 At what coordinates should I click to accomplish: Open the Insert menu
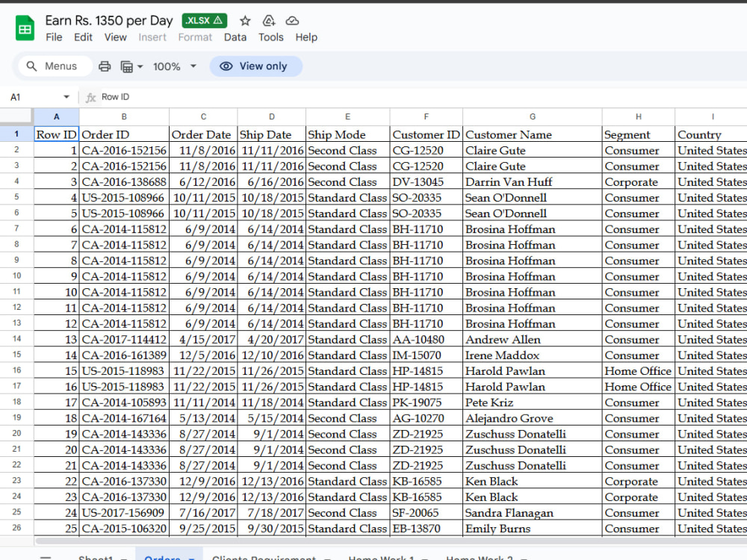pos(152,37)
